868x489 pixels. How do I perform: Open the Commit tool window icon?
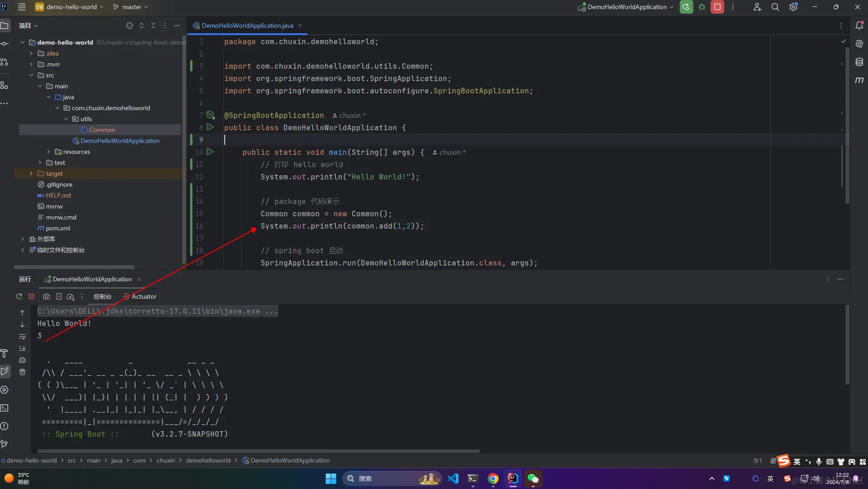click(x=5, y=44)
